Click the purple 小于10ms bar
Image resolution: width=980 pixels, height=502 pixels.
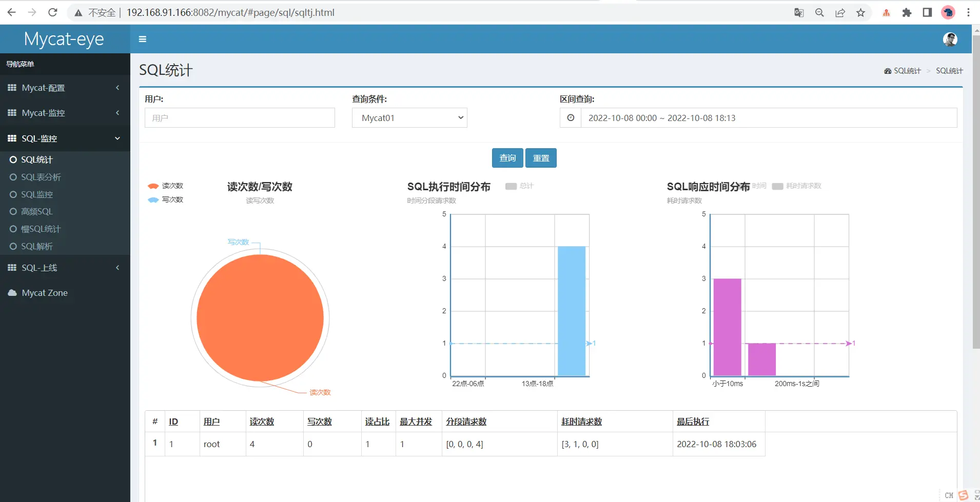[727, 327]
